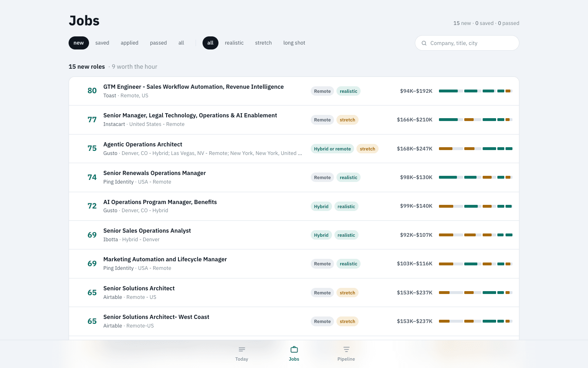
Task: Click the match score 77
Action: point(92,120)
